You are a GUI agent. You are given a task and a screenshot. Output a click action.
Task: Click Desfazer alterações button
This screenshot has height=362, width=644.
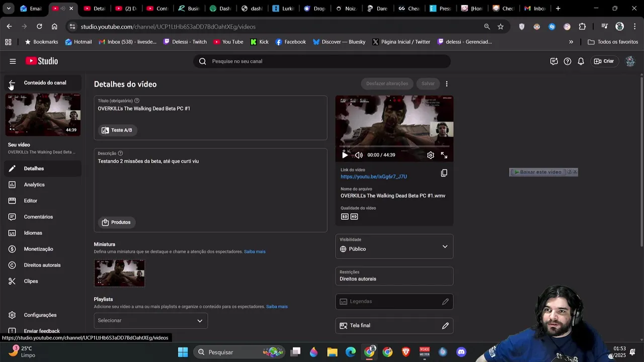click(387, 83)
